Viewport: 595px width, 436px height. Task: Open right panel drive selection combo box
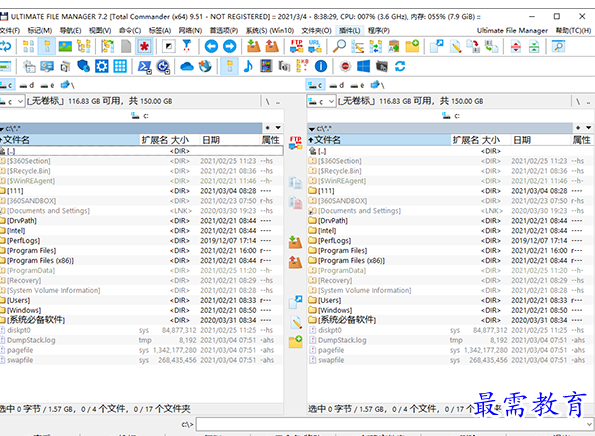click(321, 101)
